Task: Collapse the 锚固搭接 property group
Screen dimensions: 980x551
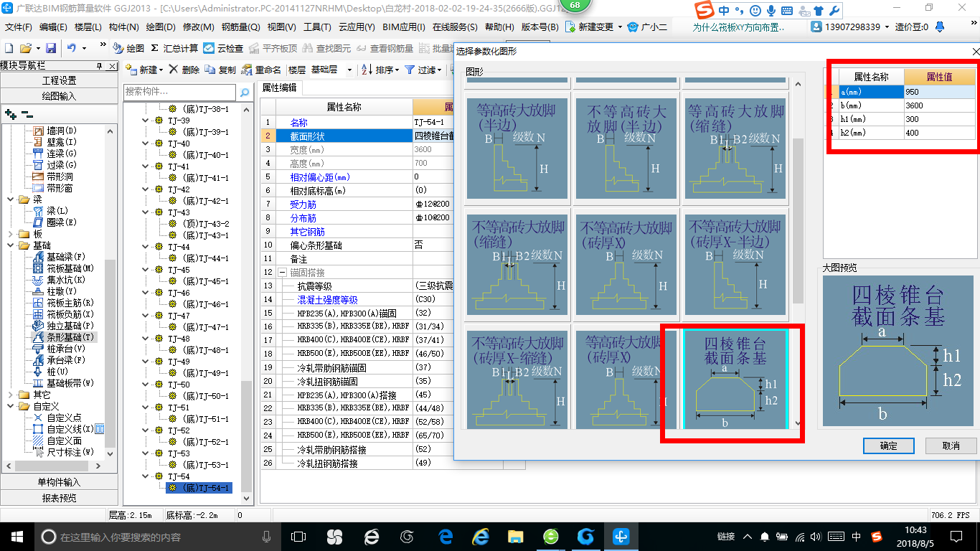Action: (x=283, y=273)
